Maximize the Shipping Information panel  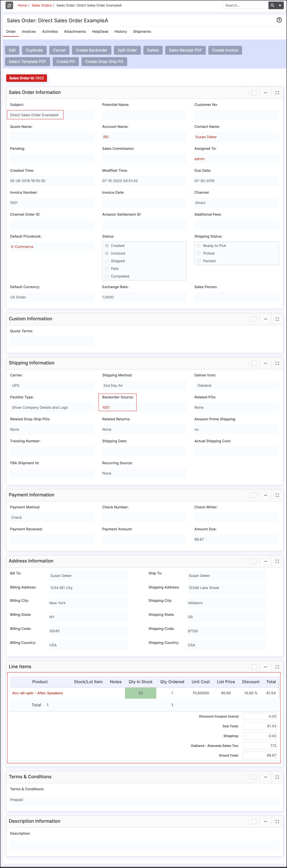(x=277, y=363)
